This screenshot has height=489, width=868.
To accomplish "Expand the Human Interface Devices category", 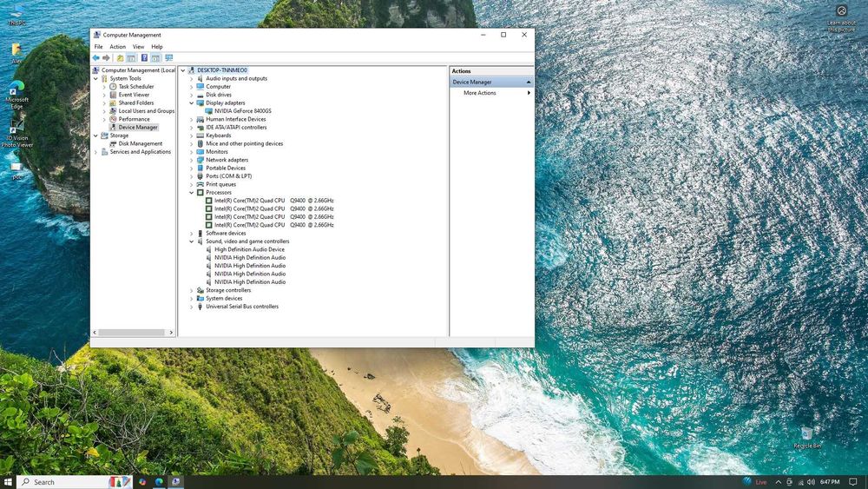I will tap(192, 119).
